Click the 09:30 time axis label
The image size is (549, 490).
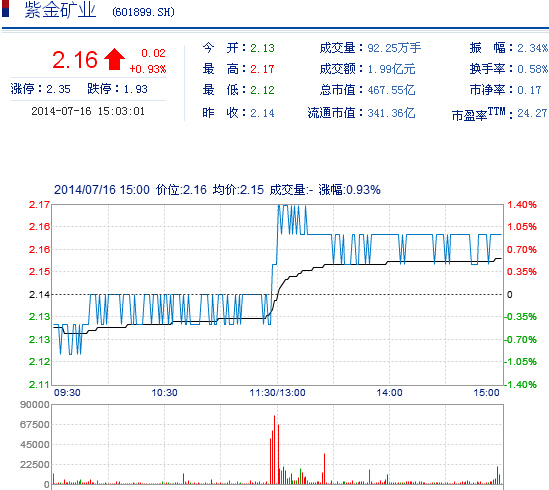pyautogui.click(x=67, y=393)
